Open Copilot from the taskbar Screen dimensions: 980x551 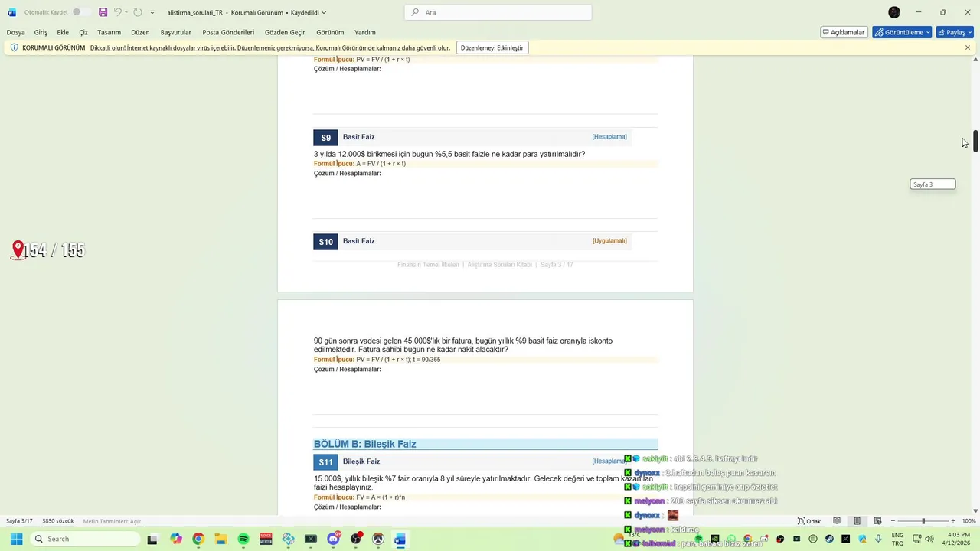(x=176, y=539)
